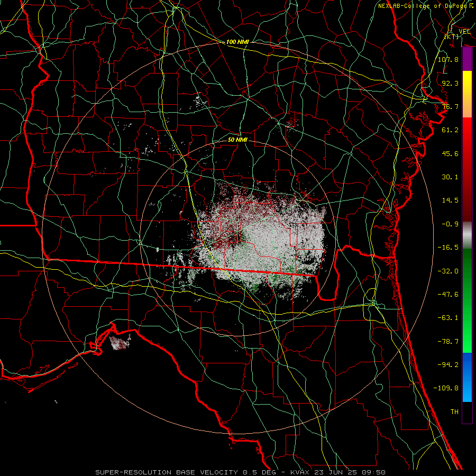476x476 pixels.
Task: Click the 14.5 velocity scale value
Action: [x=450, y=200]
